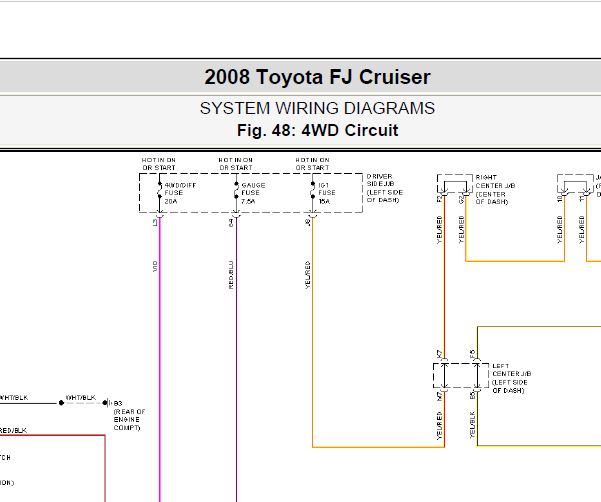Select the 4WD/DIFF FUSE 20A label

click(x=180, y=193)
